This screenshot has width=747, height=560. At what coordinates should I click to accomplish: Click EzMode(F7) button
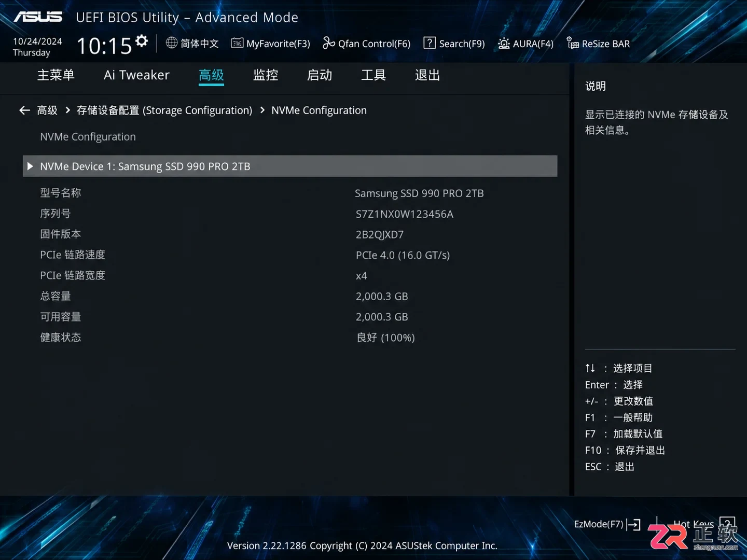click(607, 524)
